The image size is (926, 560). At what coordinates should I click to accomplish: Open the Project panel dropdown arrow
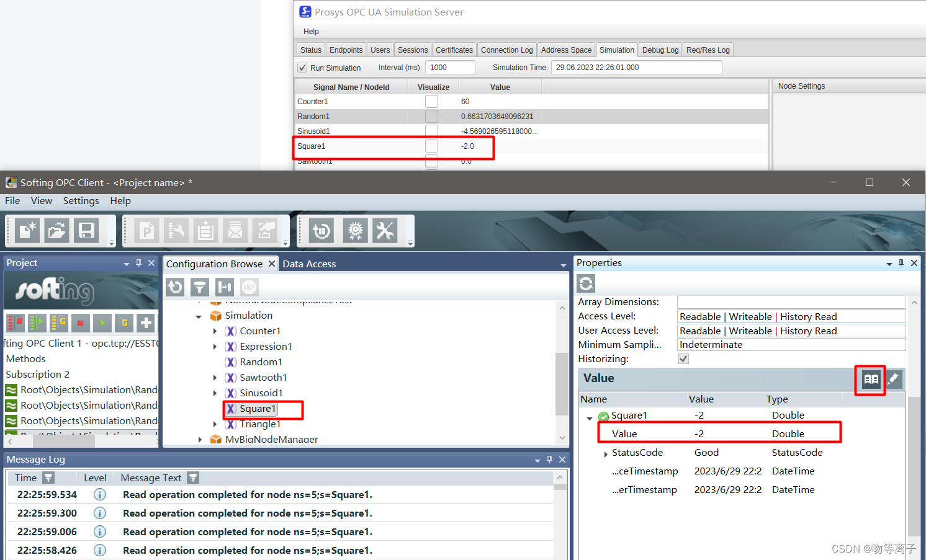(x=127, y=264)
